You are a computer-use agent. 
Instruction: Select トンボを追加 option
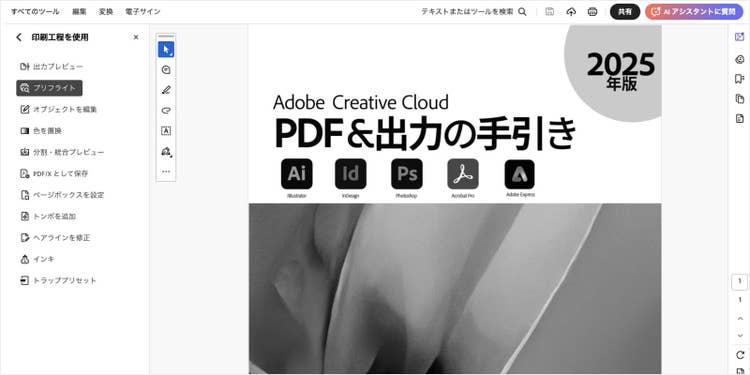coord(48,216)
